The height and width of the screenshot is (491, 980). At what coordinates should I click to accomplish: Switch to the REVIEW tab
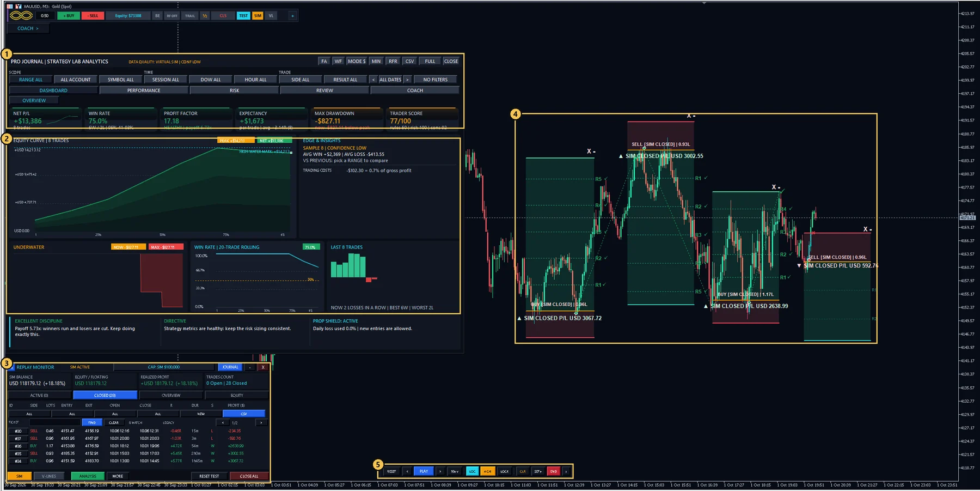[x=324, y=90]
